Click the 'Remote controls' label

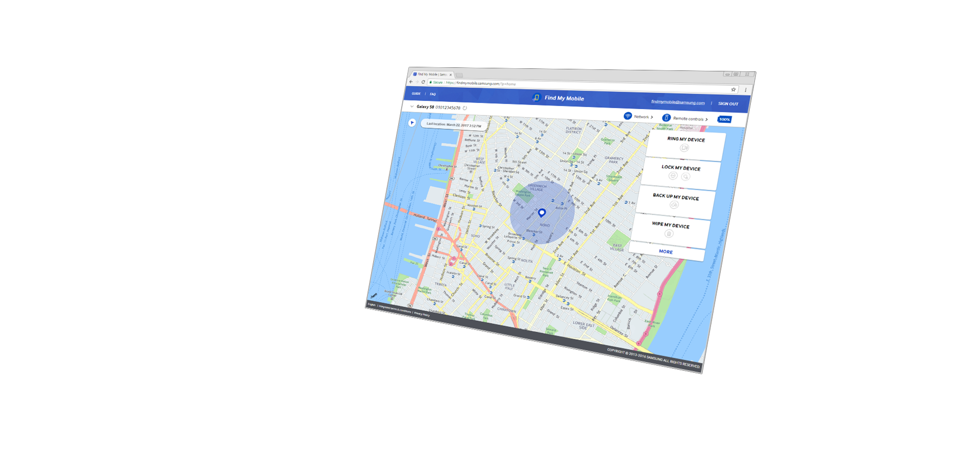point(688,119)
